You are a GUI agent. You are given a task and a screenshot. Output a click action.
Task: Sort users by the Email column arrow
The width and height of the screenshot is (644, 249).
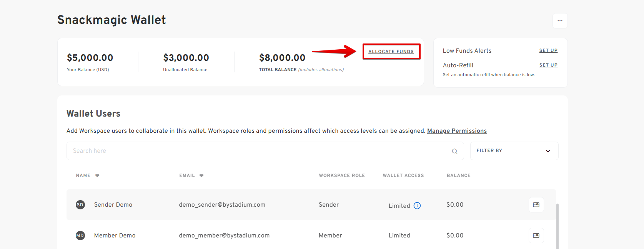(201, 175)
